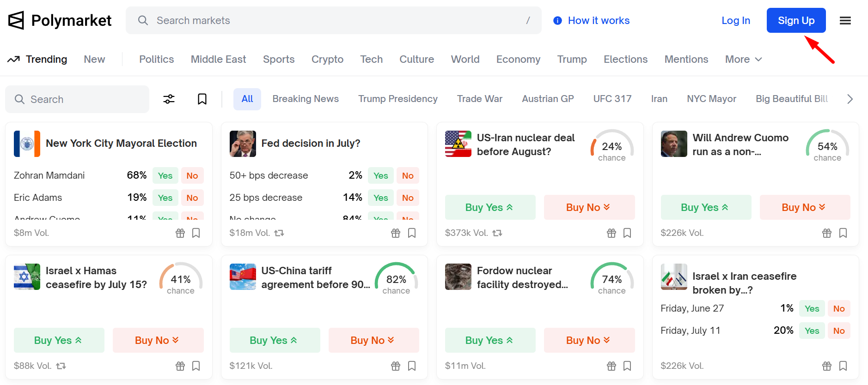Show bookmarked markets via toolbar bookmark icon
This screenshot has height=385, width=868.
[202, 99]
